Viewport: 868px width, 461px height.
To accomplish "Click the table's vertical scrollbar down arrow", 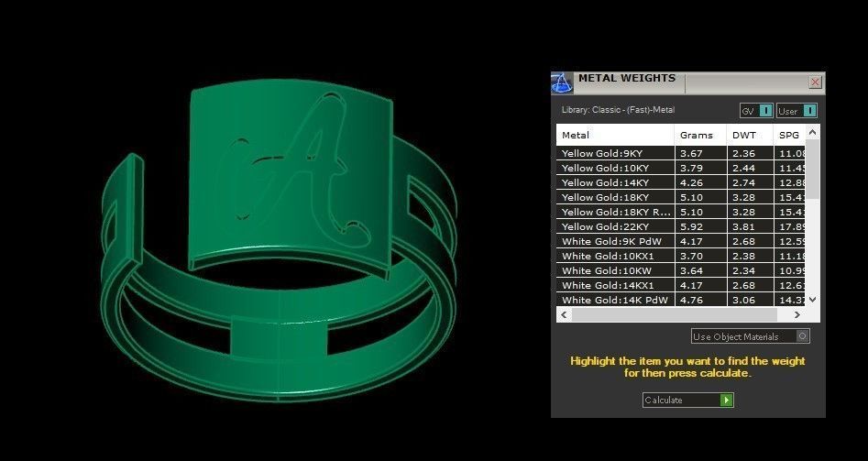I will coord(812,300).
